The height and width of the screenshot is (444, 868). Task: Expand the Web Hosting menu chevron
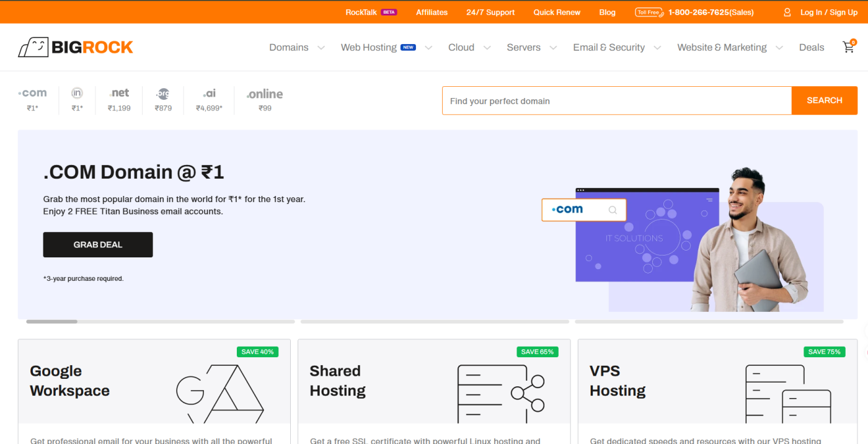pos(428,48)
